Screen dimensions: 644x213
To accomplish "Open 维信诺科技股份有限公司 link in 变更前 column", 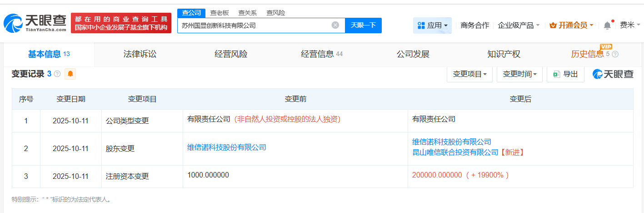I will 227,147.
